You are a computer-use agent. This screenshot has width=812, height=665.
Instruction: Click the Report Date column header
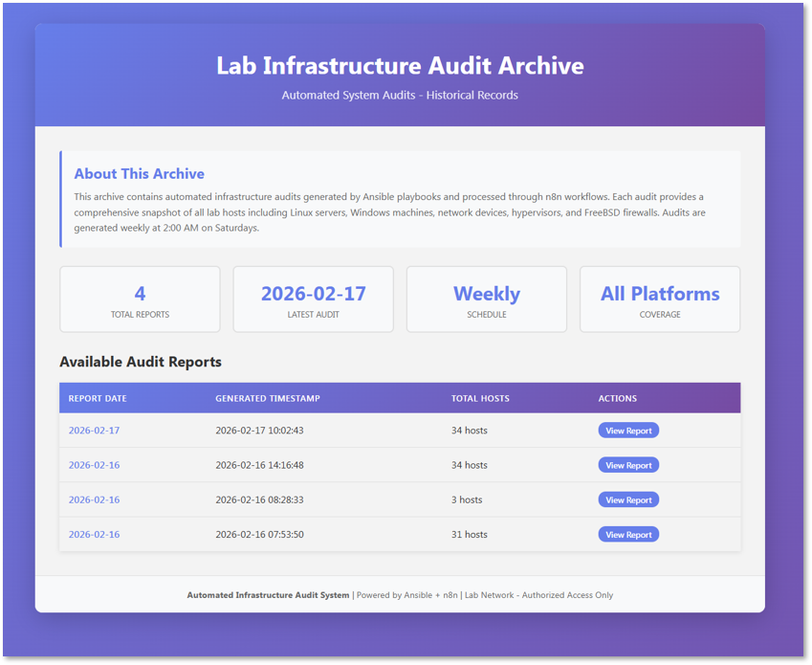tap(97, 398)
